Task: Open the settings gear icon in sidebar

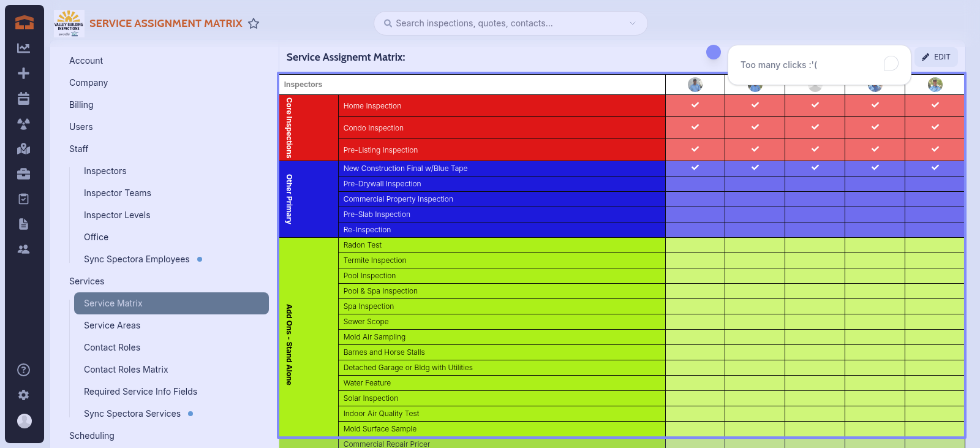Action: click(x=24, y=395)
